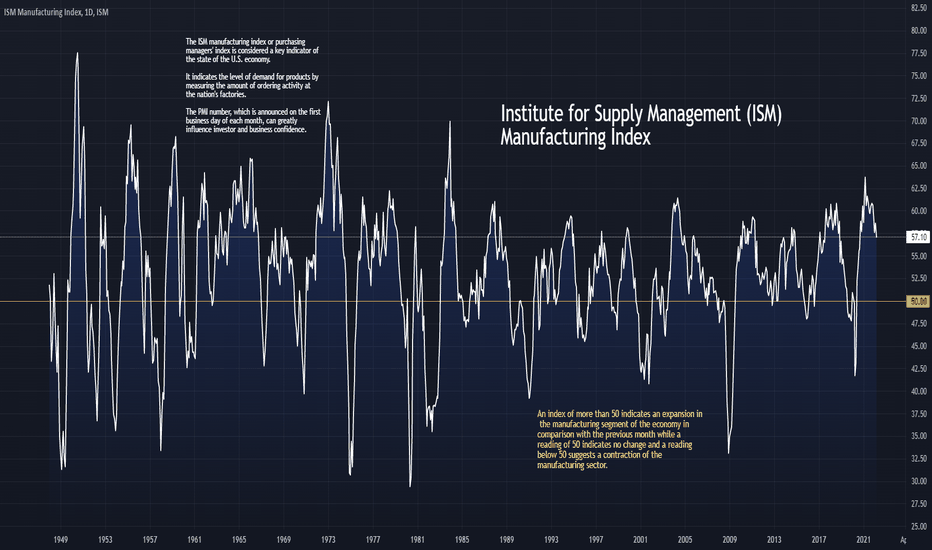Click the 1949 label on the time axis
Screen dimensions: 932x550
[61, 540]
